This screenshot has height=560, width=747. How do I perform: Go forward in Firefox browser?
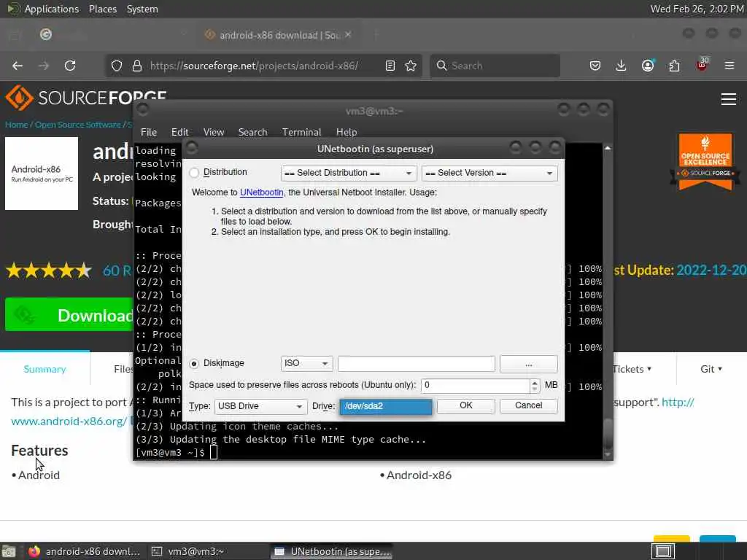pyautogui.click(x=44, y=66)
